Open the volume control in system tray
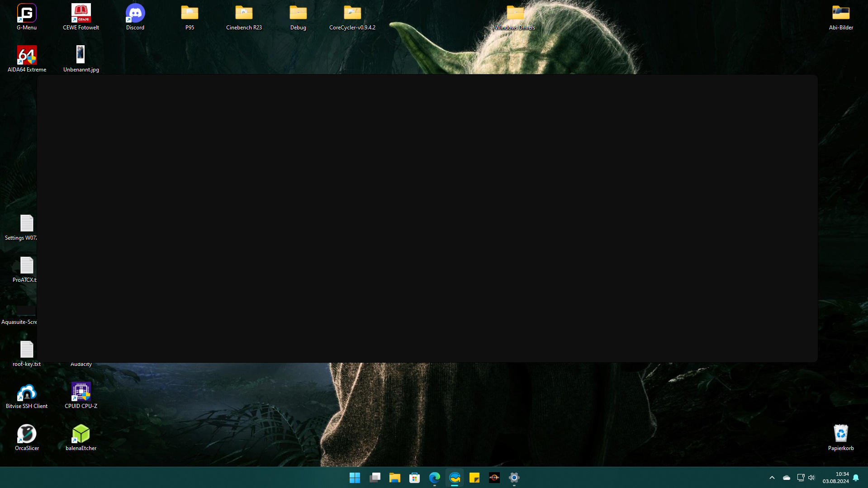This screenshot has width=868, height=488. point(811,478)
